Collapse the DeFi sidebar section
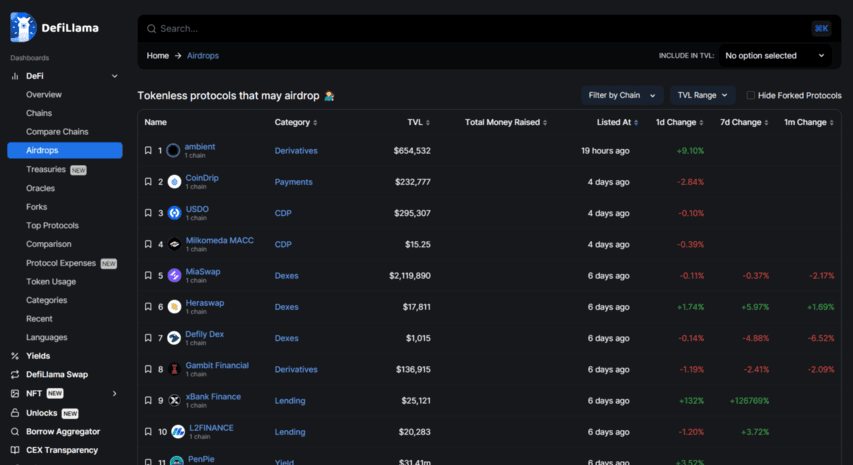 point(114,76)
